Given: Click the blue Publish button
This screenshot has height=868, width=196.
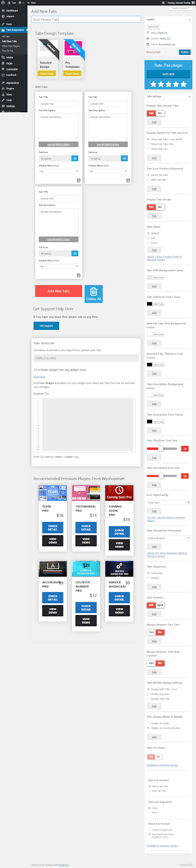Looking at the screenshot, I should (x=185, y=52).
